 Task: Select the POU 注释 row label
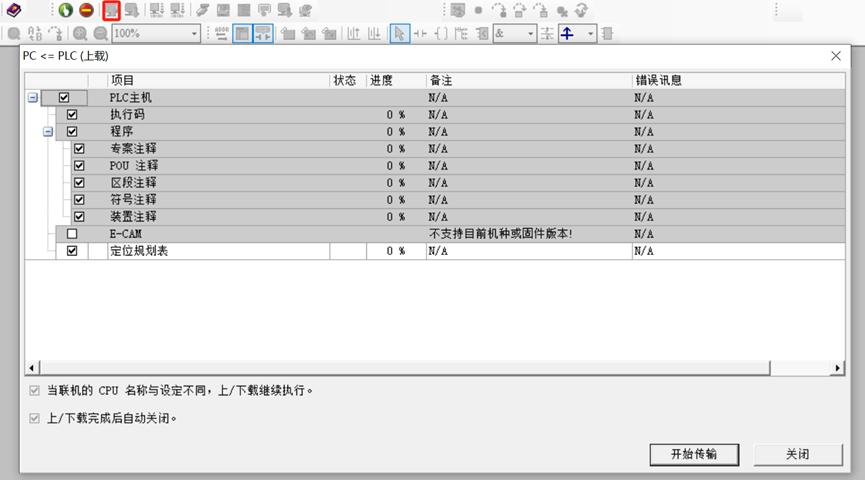(134, 166)
